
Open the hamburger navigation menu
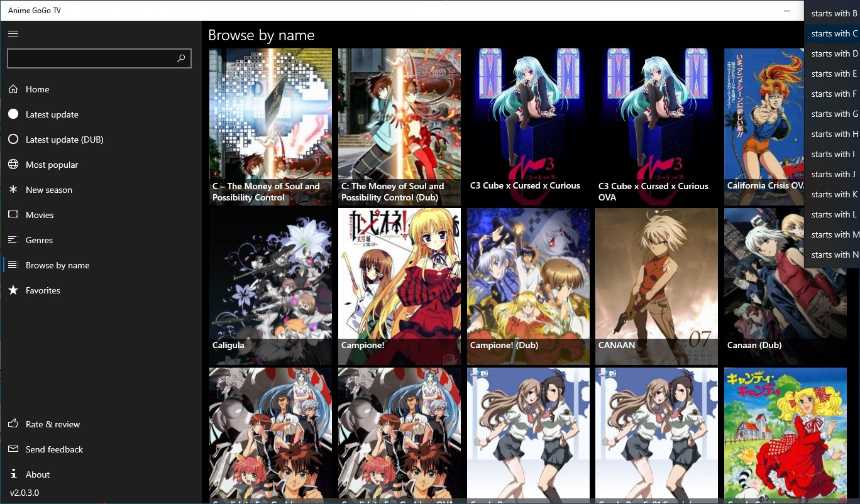13,33
